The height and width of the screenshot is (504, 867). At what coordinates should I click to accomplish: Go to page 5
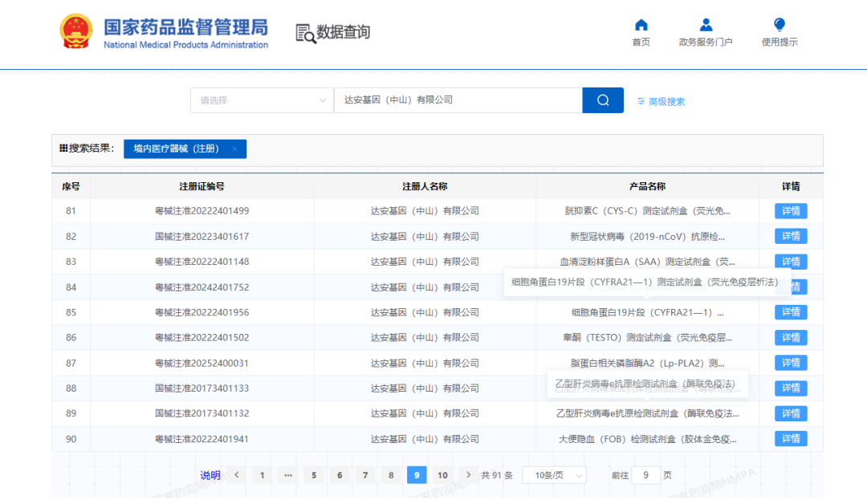tap(314, 475)
